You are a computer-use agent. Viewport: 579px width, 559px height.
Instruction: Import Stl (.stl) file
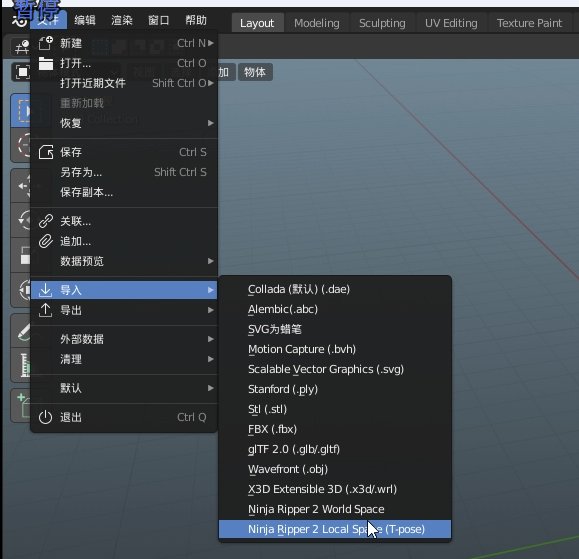[335, 409]
